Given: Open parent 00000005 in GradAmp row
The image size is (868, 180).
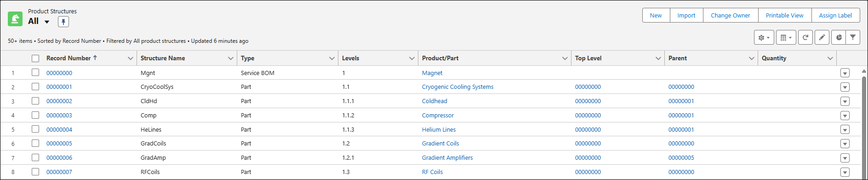Looking at the screenshot, I should tap(681, 157).
